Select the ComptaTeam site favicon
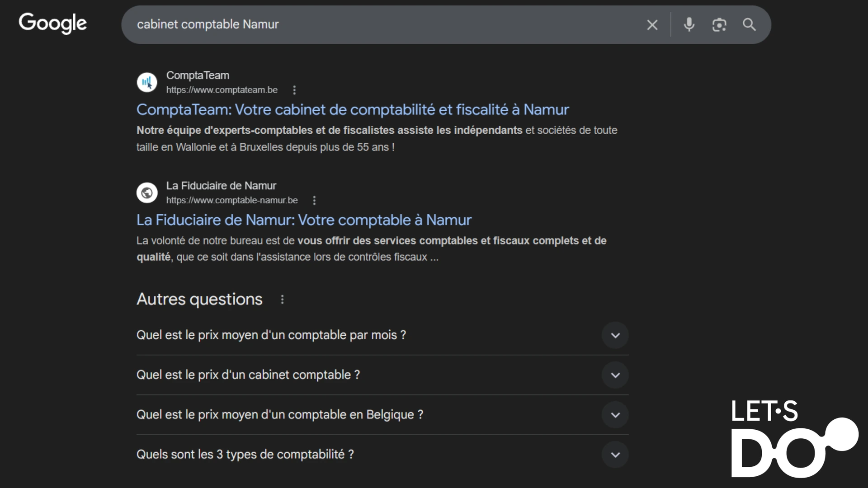 [x=146, y=82]
